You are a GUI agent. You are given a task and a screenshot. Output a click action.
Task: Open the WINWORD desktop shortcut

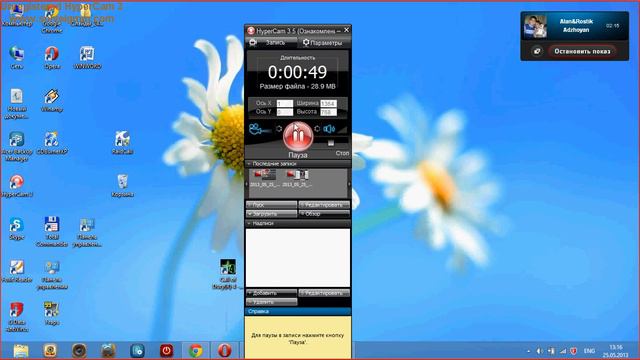[x=87, y=57]
